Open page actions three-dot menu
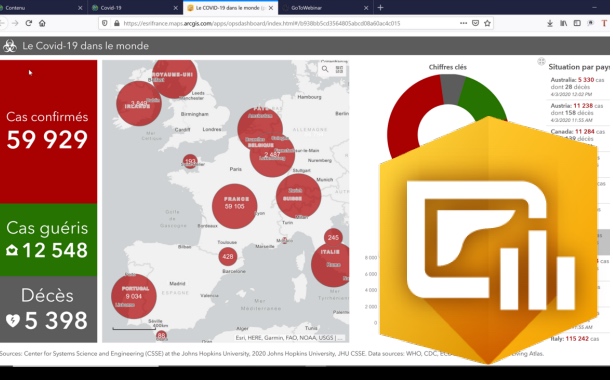The image size is (613, 380). 463,23
